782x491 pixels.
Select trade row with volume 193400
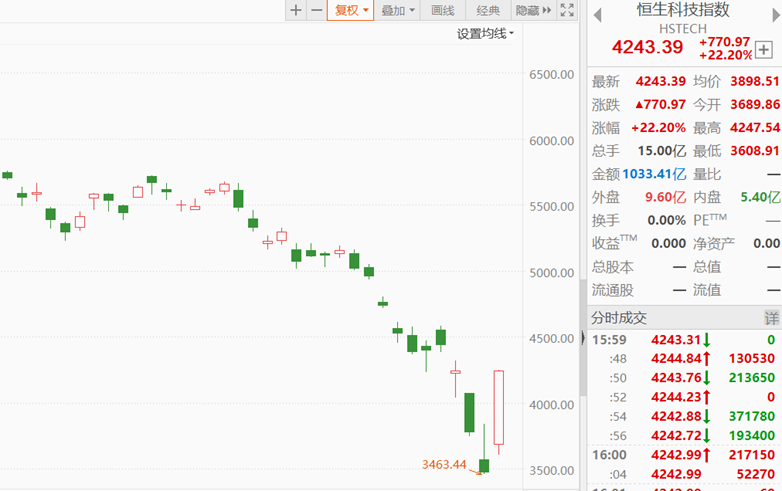(684, 436)
